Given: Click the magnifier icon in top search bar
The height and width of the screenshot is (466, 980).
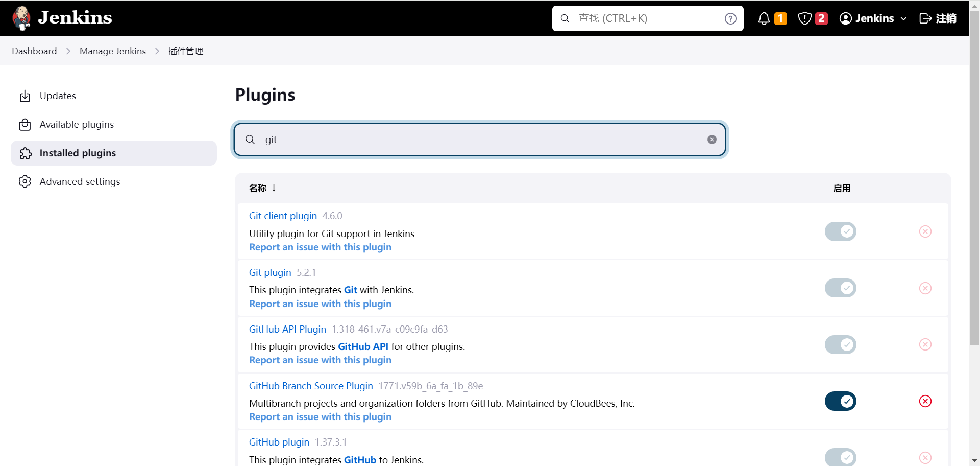Looking at the screenshot, I should point(565,18).
